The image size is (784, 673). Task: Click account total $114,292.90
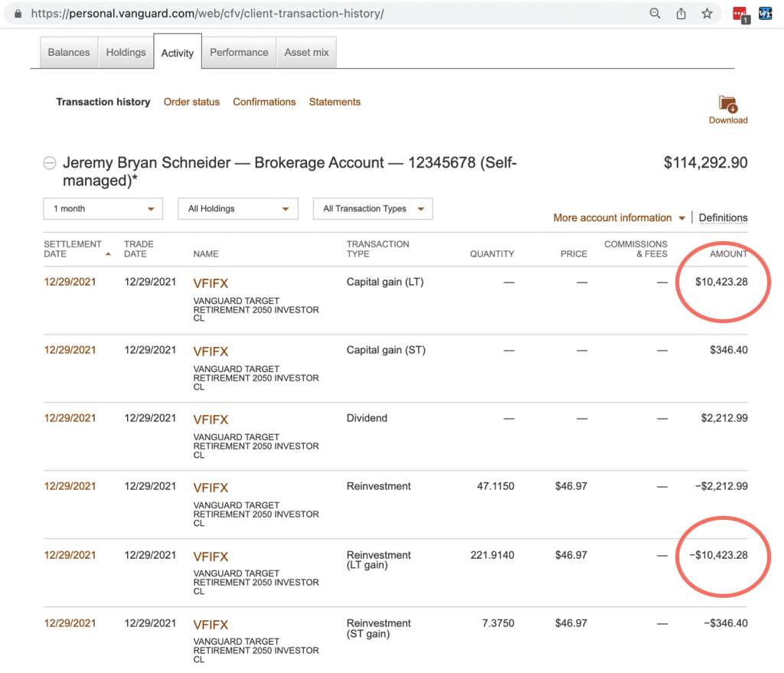coord(705,163)
